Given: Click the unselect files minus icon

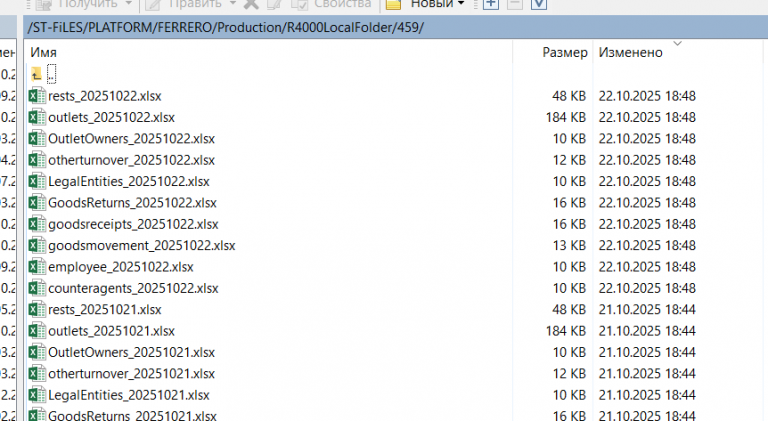Looking at the screenshot, I should click(x=514, y=4).
